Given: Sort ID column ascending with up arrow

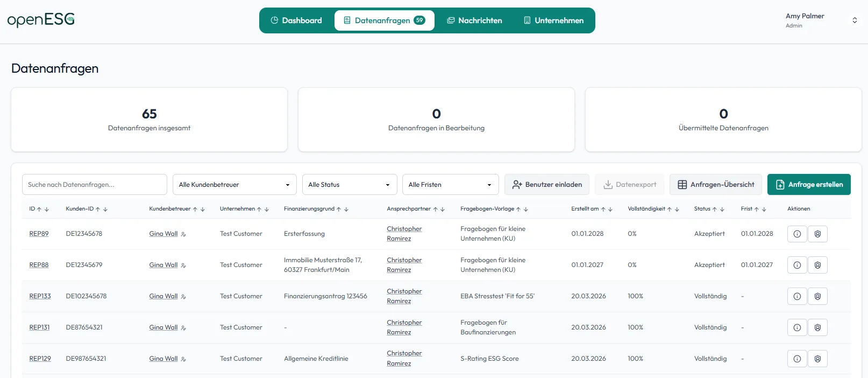Looking at the screenshot, I should click(x=39, y=209).
